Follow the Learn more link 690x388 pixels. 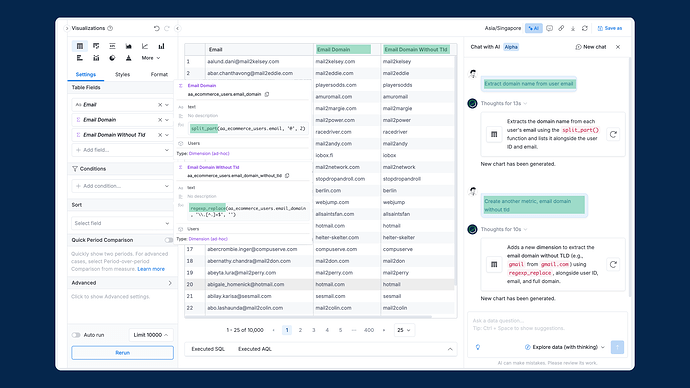click(x=151, y=269)
